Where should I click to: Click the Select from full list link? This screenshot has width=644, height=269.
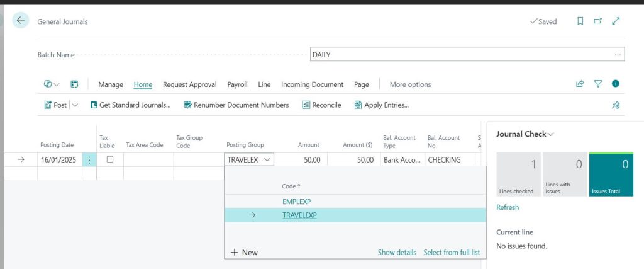(x=452, y=252)
